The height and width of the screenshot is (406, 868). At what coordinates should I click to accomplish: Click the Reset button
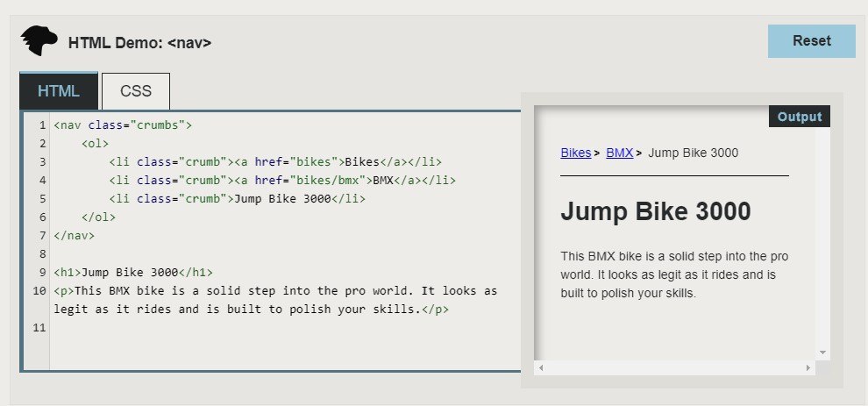(812, 41)
